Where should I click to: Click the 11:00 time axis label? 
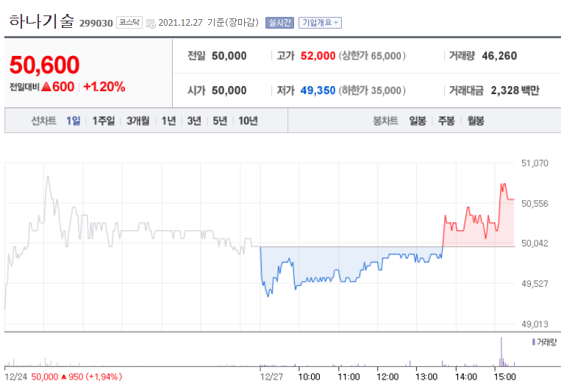pyautogui.click(x=349, y=377)
